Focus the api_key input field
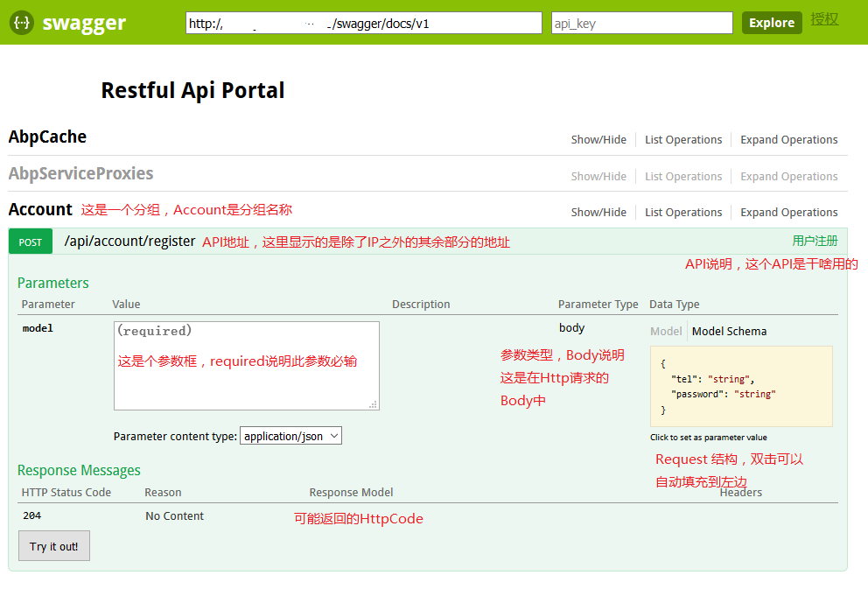 (x=642, y=24)
